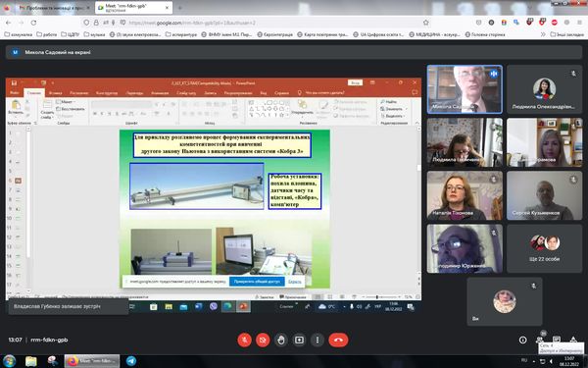Leave call with red hang-up button

[339, 340]
